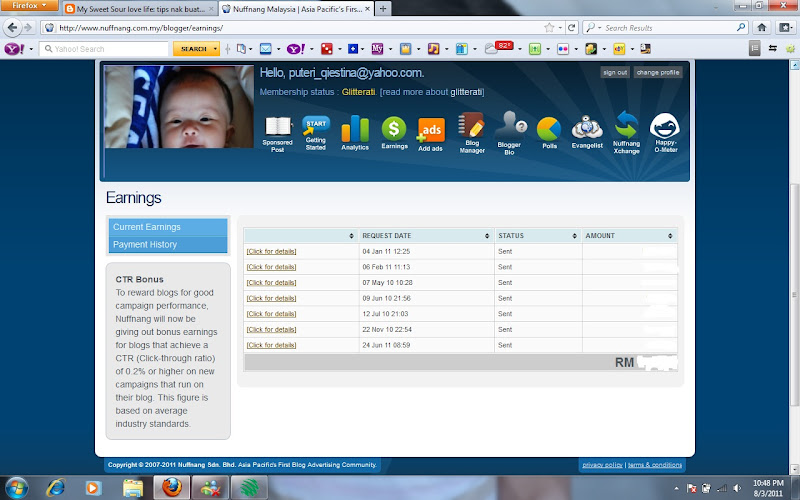The image size is (800, 500).
Task: Open details for 22 Nov 10 22:54 row
Action: (271, 330)
